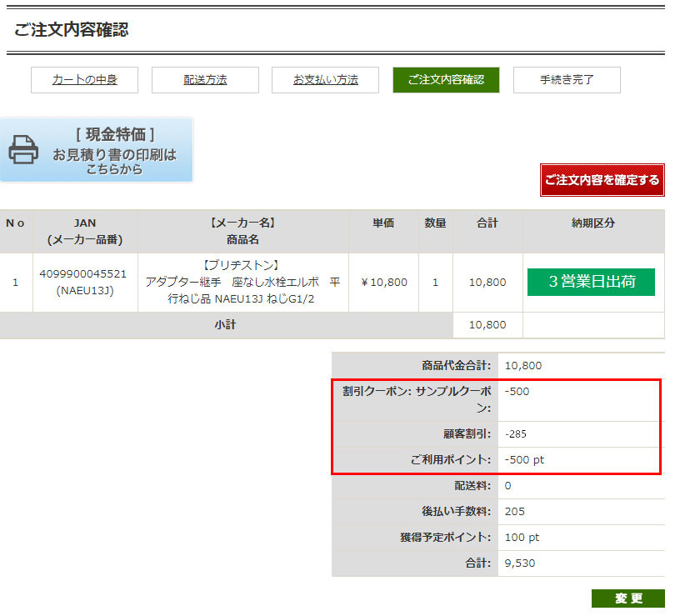Viewport: 675px width, 616px height.
Task: Click the 納期区分 column header
Action: coord(592,223)
